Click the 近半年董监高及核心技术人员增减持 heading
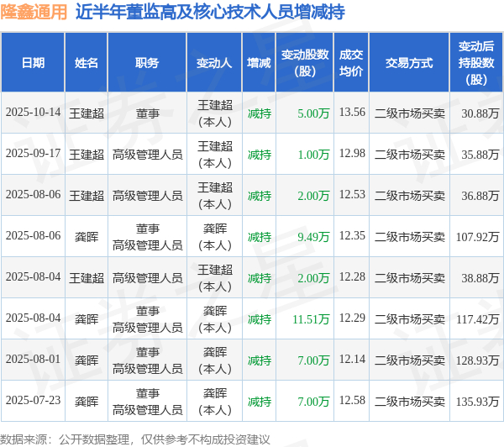This screenshot has height=447, width=504. [x=210, y=13]
